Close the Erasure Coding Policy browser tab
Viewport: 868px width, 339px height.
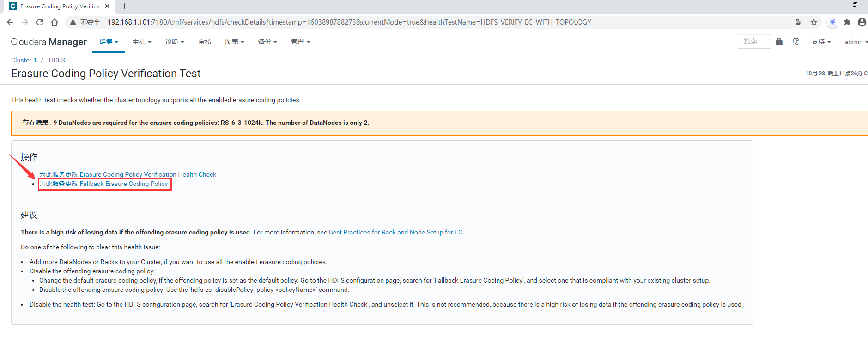107,6
